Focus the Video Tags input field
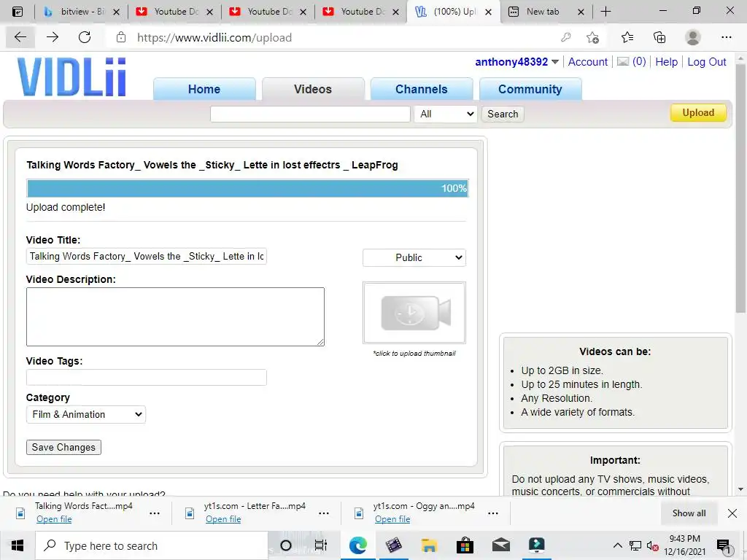The width and height of the screenshot is (747, 560). point(146,377)
